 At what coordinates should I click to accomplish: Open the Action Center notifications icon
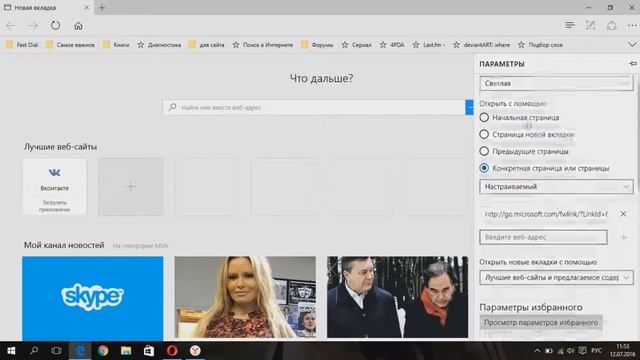click(x=583, y=351)
